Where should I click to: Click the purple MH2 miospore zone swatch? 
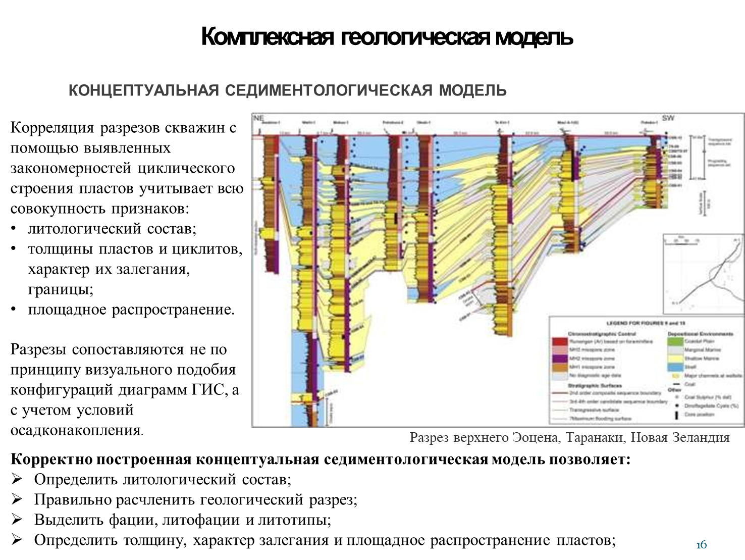[x=559, y=359]
